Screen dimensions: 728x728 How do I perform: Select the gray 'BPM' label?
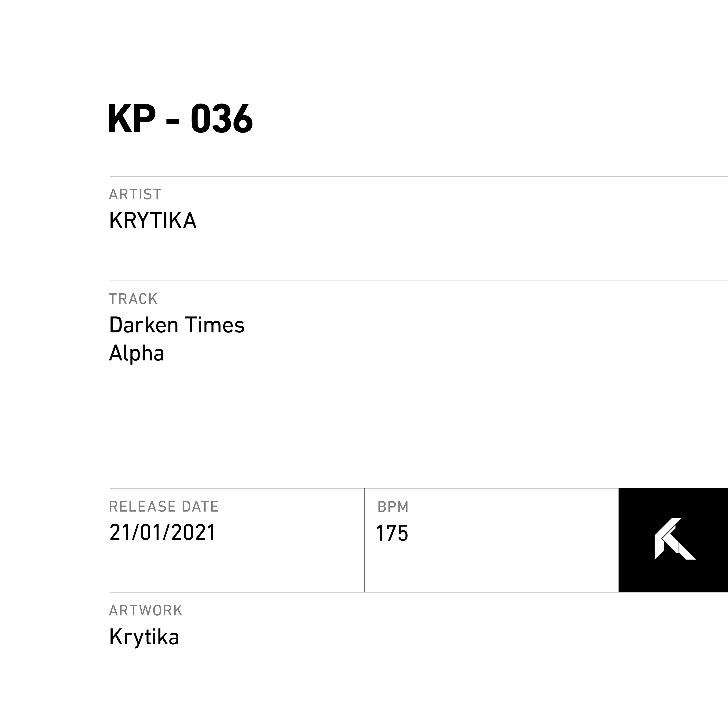(x=393, y=507)
